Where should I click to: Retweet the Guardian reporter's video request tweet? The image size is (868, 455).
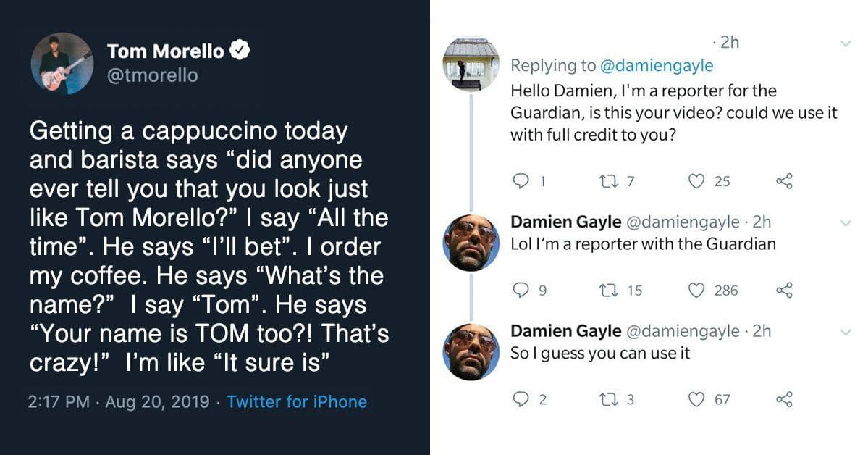[x=609, y=182]
